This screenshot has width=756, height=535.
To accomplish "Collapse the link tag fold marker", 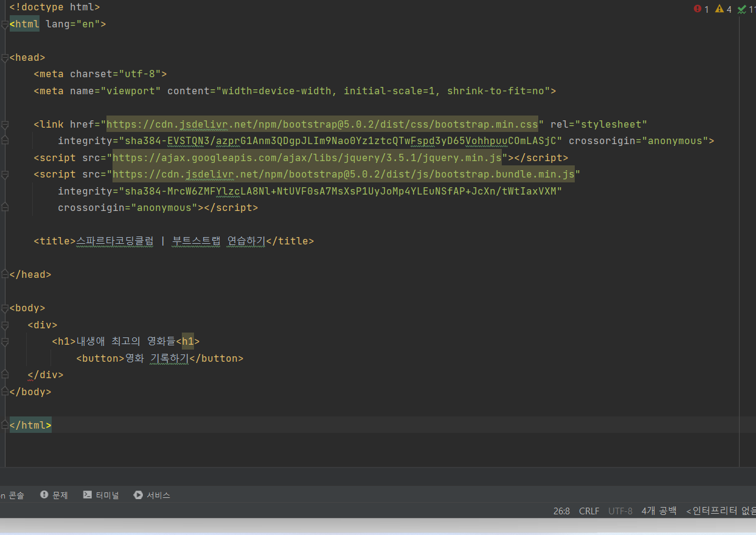I will (5, 125).
